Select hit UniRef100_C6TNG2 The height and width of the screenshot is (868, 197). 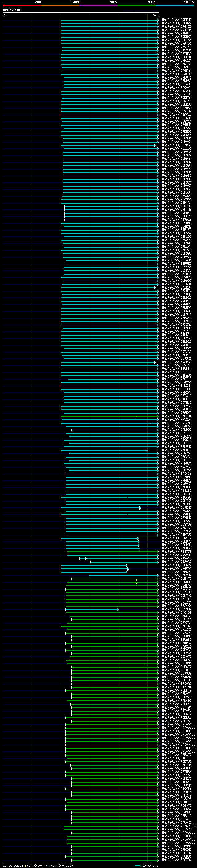[177, 54]
